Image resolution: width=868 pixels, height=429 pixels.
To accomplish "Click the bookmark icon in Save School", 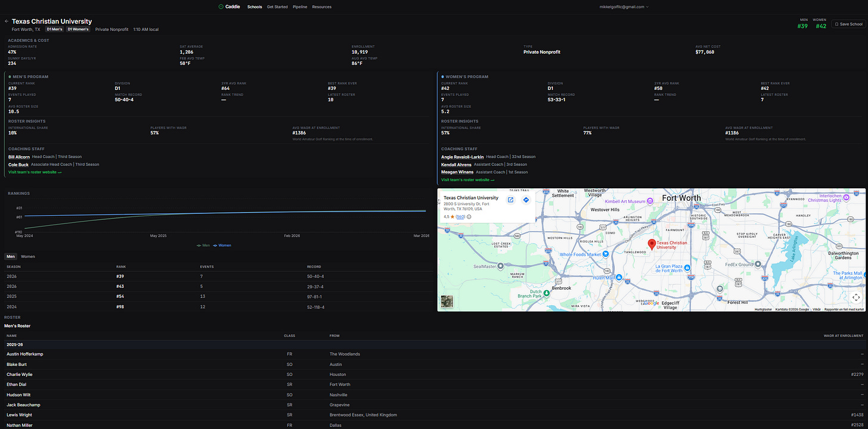I will click(836, 24).
